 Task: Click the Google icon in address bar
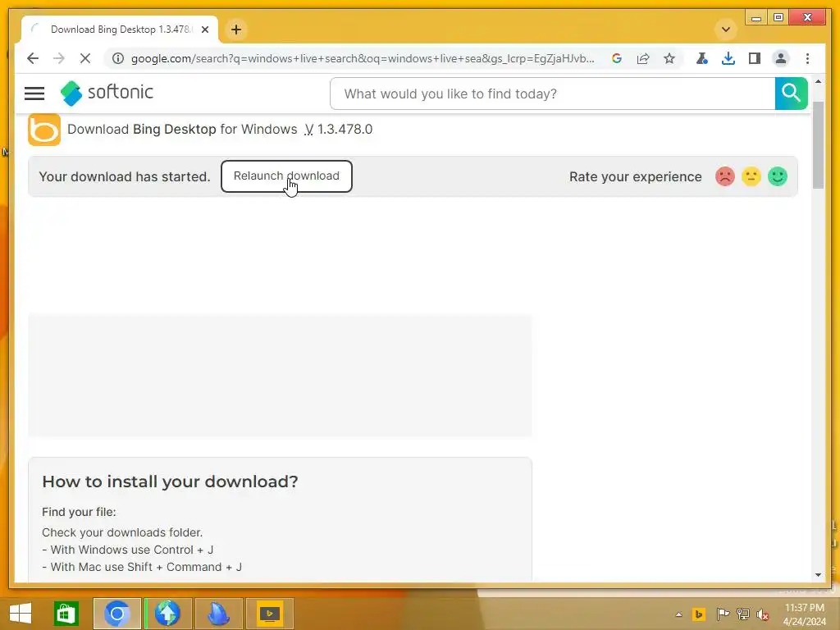click(617, 58)
